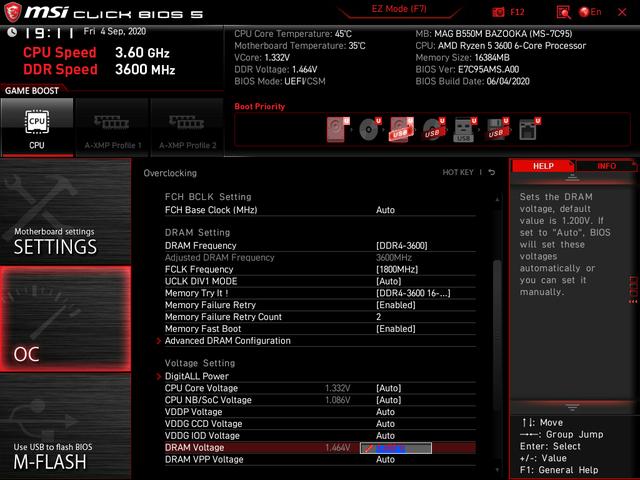Open CPU NB/SoC Voltage [Auto] dropdown
This screenshot has height=480, width=640.
pos(389,400)
